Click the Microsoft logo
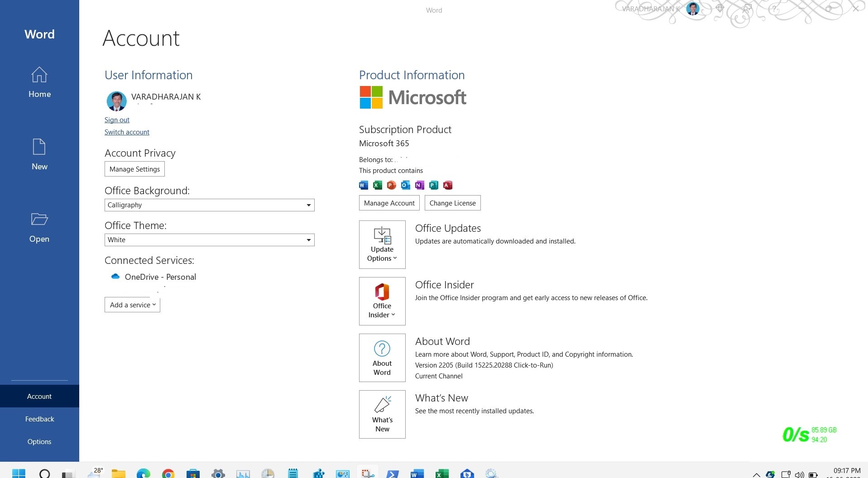The image size is (868, 478). (413, 97)
